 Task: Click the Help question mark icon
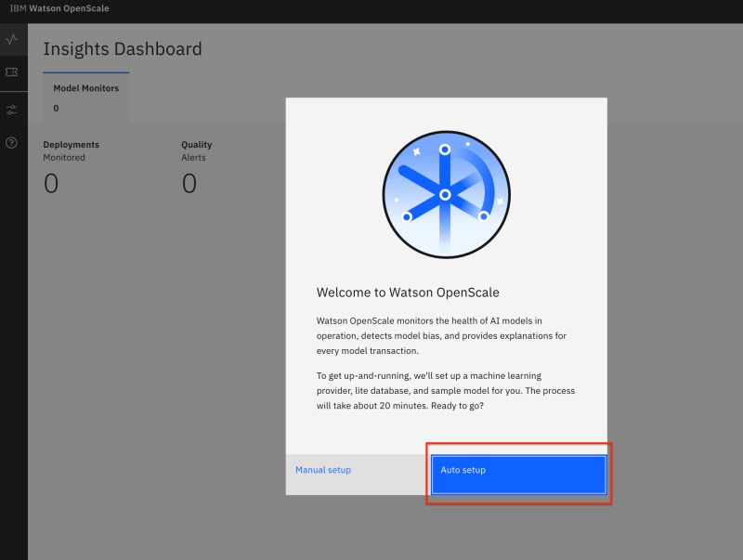tap(12, 143)
